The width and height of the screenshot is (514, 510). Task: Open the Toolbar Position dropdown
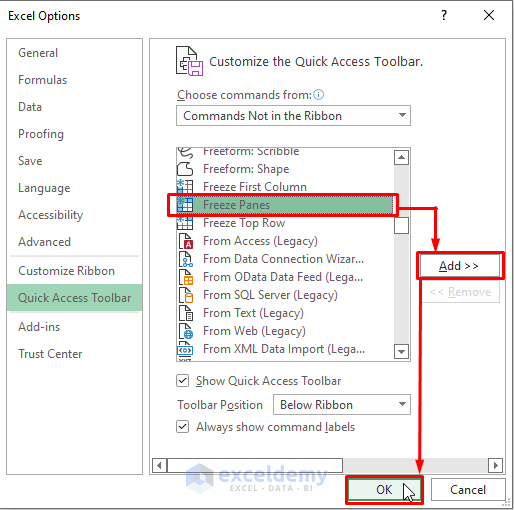coord(342,405)
